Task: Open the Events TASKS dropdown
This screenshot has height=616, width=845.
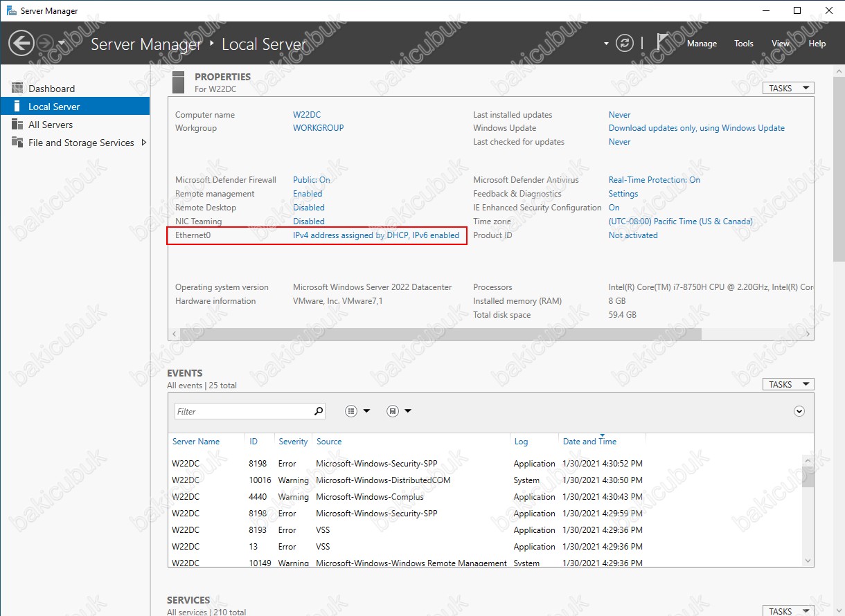Action: tap(788, 384)
